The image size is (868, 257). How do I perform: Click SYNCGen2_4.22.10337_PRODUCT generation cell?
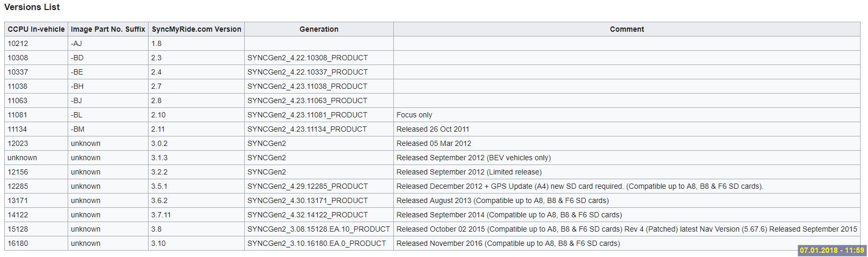point(319,72)
